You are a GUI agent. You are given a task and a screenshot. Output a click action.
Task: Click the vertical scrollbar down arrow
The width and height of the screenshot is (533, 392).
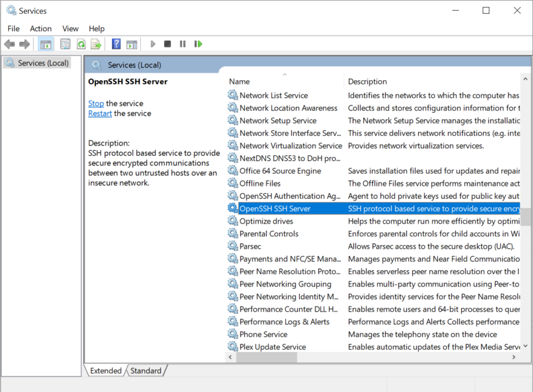point(526,346)
